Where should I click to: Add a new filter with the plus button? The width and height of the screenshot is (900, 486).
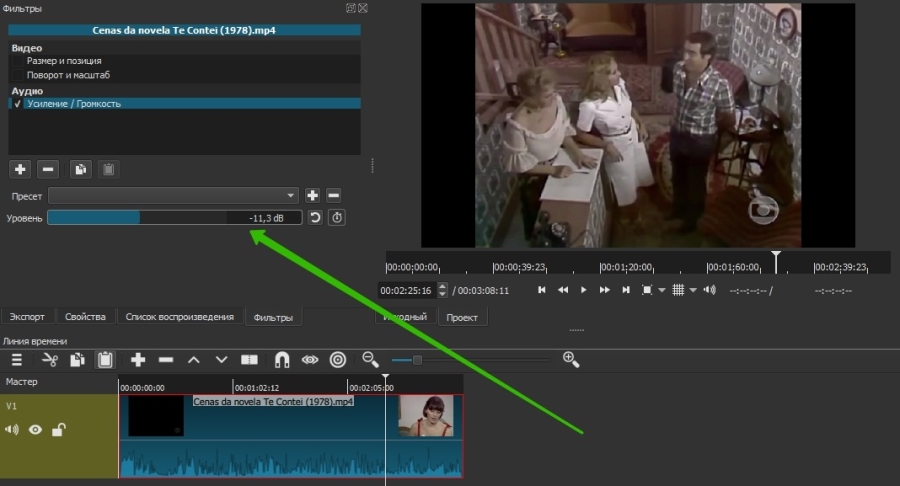pos(20,169)
